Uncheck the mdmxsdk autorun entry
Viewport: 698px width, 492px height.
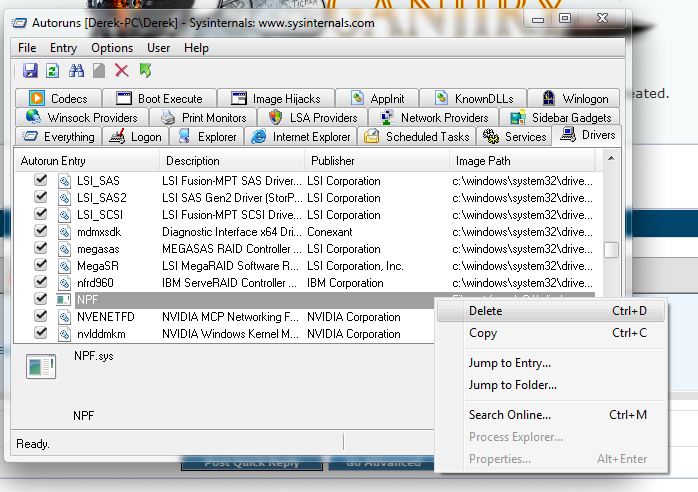pos(41,231)
